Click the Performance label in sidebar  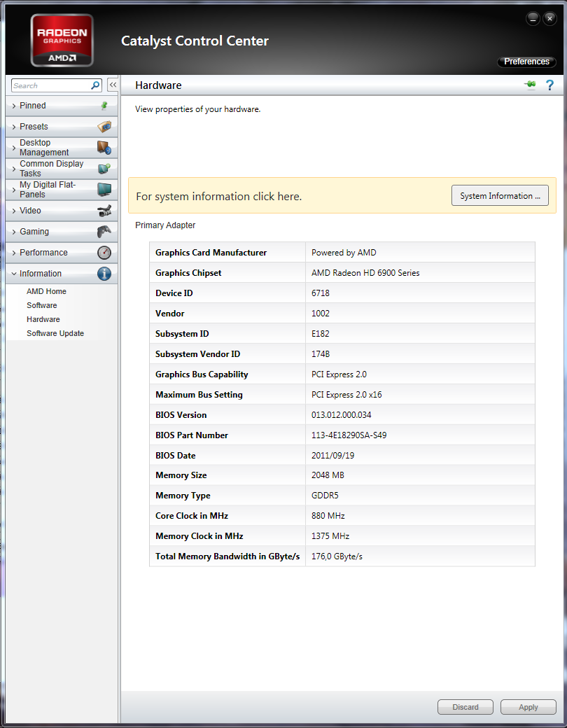[43, 252]
